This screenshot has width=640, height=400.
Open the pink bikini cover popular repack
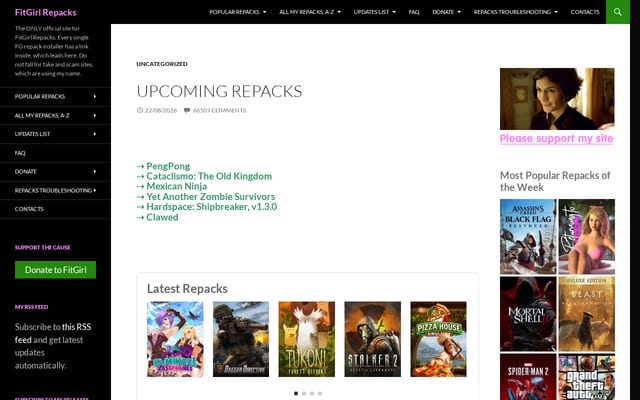pyautogui.click(x=587, y=237)
